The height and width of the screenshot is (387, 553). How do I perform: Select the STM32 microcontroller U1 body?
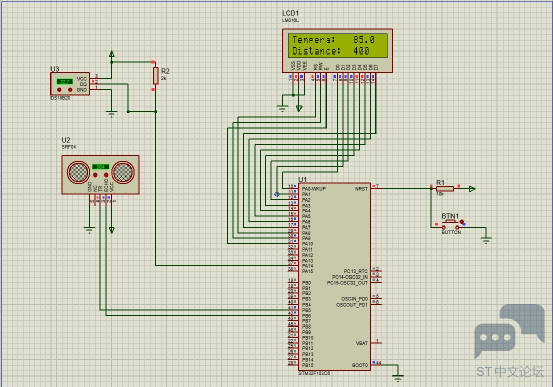click(334, 277)
